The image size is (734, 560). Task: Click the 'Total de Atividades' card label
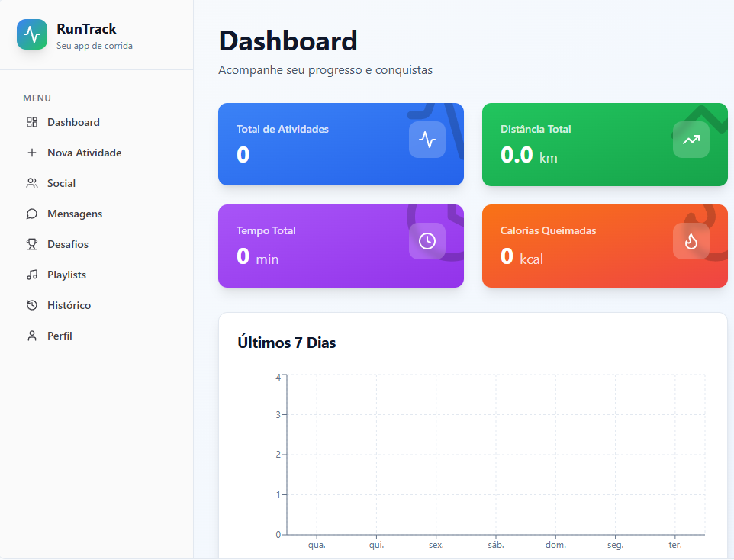pos(282,129)
